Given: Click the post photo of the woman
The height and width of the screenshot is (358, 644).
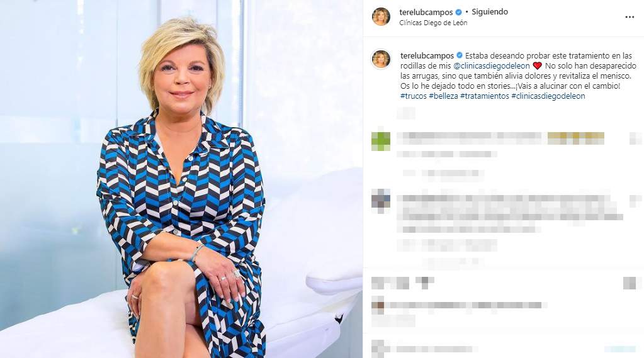Looking at the screenshot, I should (181, 179).
